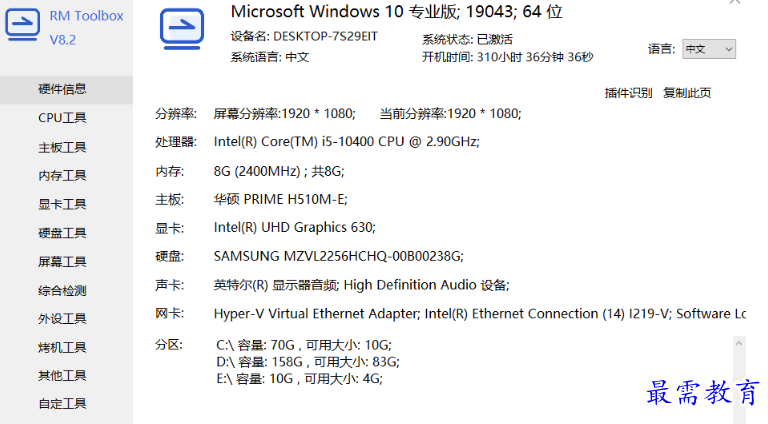768x424 pixels.
Task: Click 复制此页 to copy page
Action: click(687, 93)
